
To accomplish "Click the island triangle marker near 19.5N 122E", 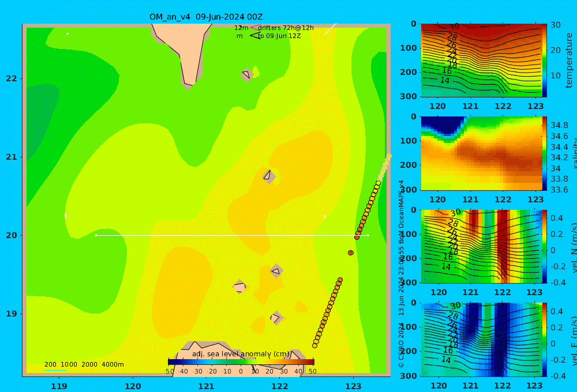I will coord(276,272).
